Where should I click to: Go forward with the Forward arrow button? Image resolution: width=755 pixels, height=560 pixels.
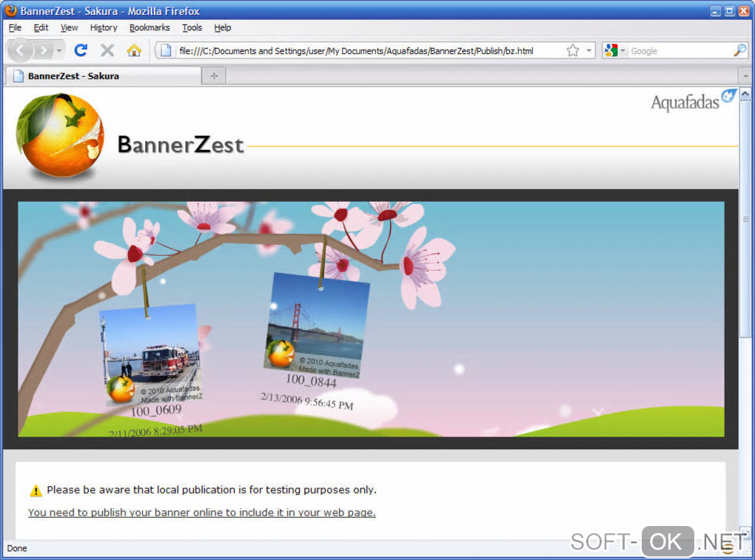44,50
